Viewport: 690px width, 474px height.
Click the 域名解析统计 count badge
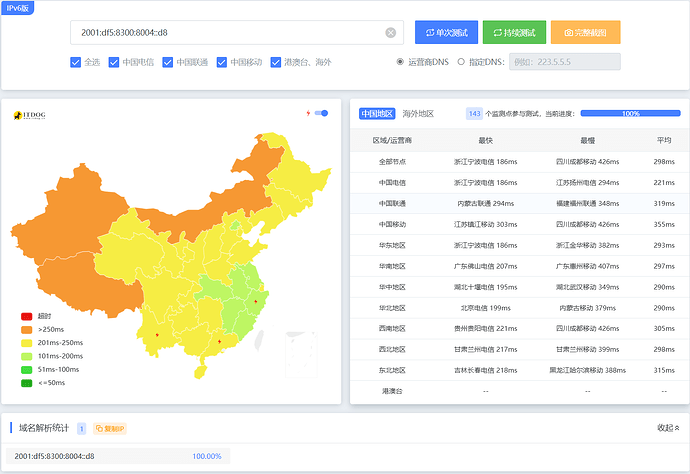[81, 429]
